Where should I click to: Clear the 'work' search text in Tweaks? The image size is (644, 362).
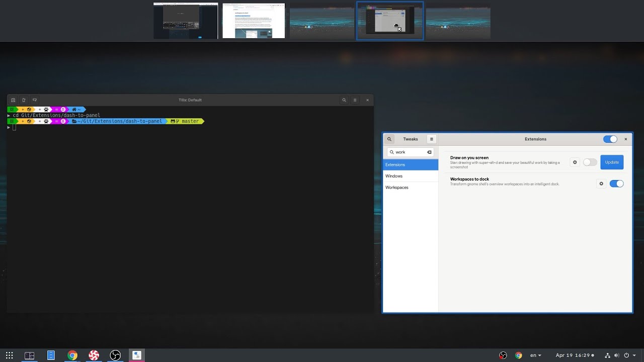click(429, 152)
